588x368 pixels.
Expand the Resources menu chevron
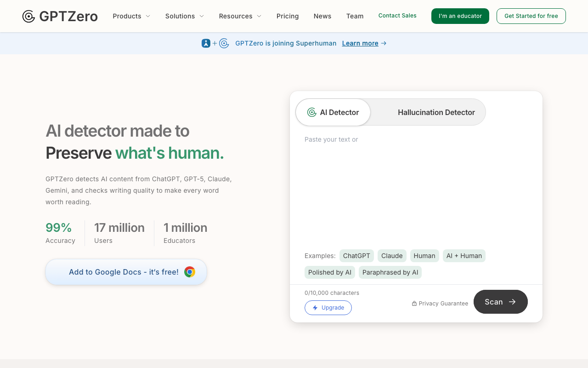click(x=259, y=16)
